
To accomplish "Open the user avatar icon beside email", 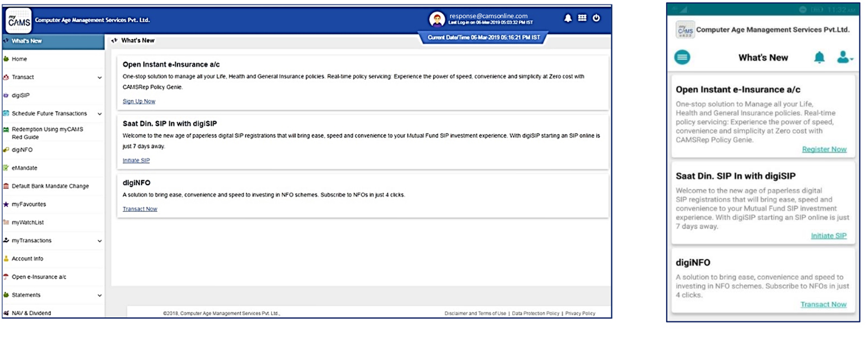I will 437,20.
